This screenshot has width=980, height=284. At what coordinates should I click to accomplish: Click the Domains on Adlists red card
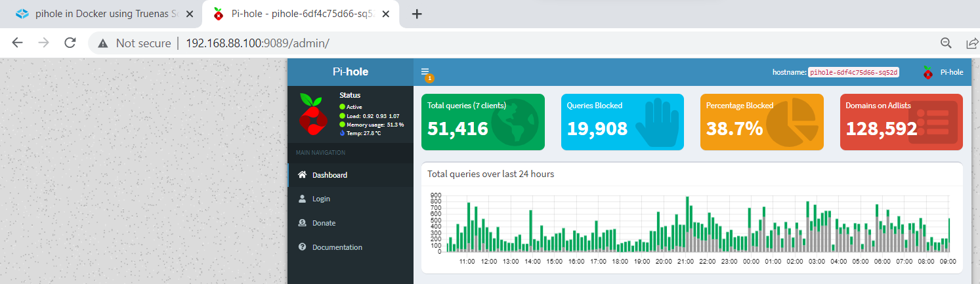coord(902,122)
